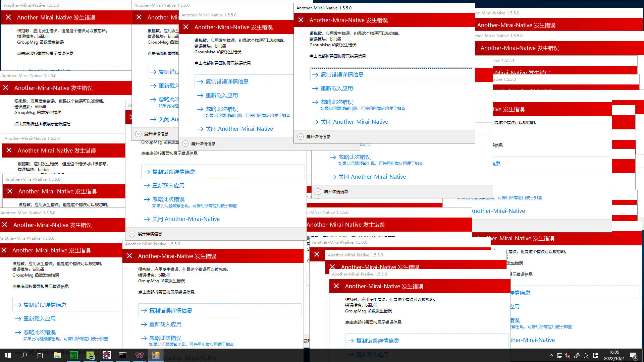Click 忽略此次错误 to ignore this error
Screen dimensions: 644x362
tap(336, 102)
